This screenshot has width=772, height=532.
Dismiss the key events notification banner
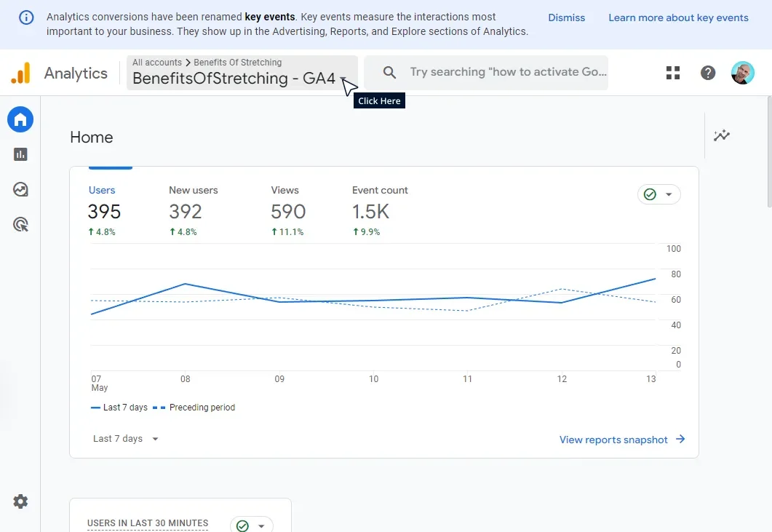(566, 17)
